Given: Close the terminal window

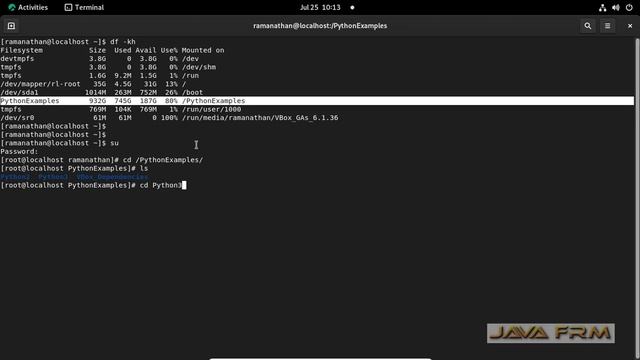Looking at the screenshot, I should click(x=630, y=26).
